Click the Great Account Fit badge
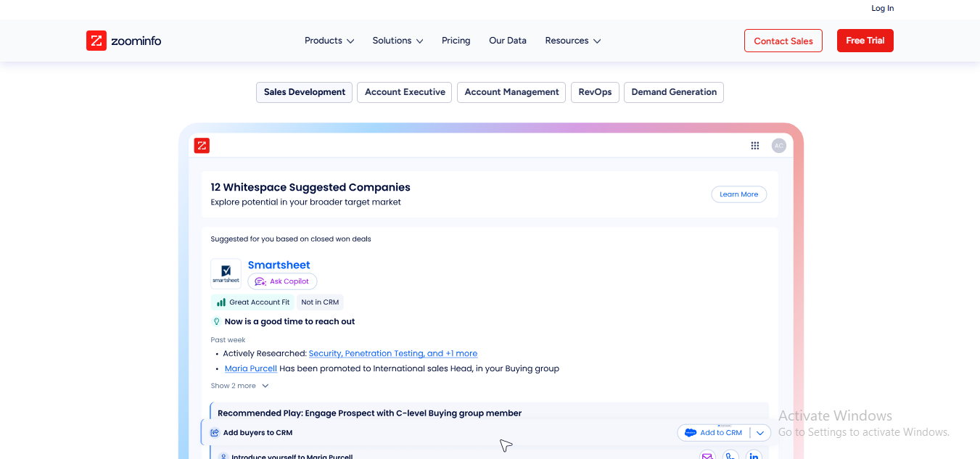Image resolution: width=980 pixels, height=459 pixels. [252, 302]
